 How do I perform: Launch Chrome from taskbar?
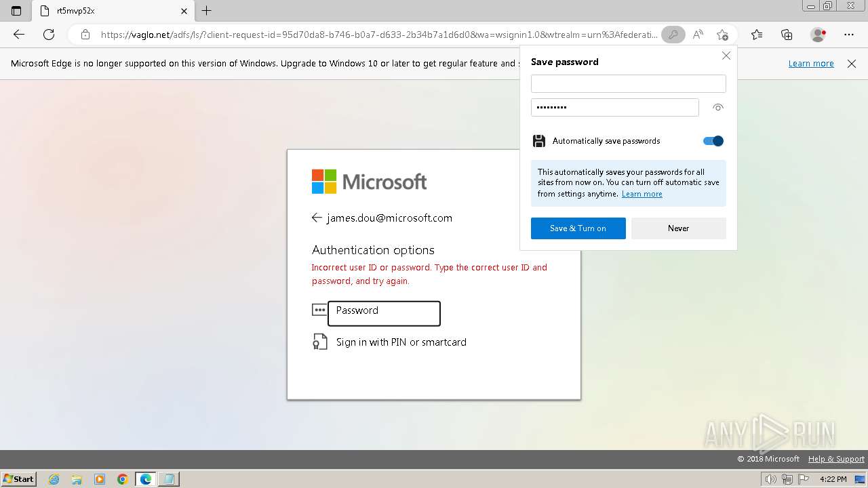pos(123,479)
